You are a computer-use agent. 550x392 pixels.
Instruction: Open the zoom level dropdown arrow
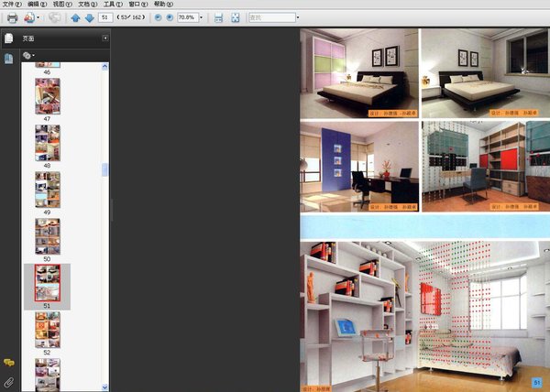(x=202, y=17)
